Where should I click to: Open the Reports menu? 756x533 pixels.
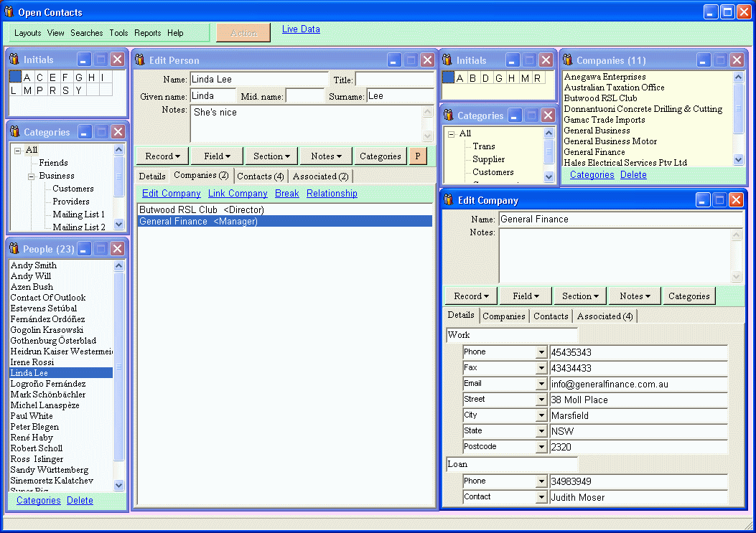(x=148, y=33)
